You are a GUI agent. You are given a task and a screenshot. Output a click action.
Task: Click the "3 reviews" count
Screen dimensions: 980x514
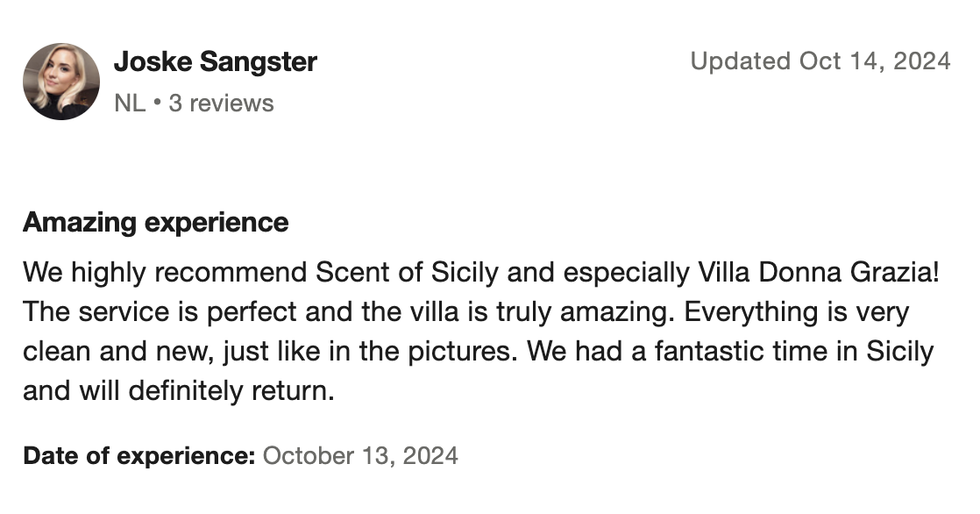click(221, 104)
